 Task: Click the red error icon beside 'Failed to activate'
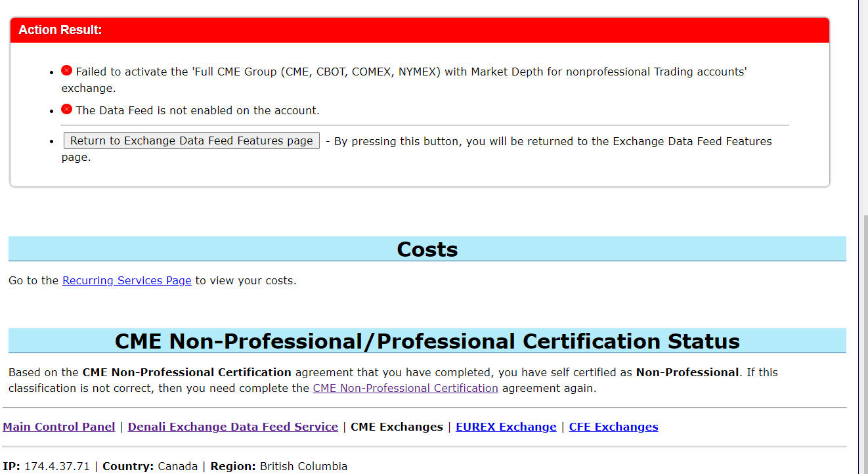click(x=67, y=70)
